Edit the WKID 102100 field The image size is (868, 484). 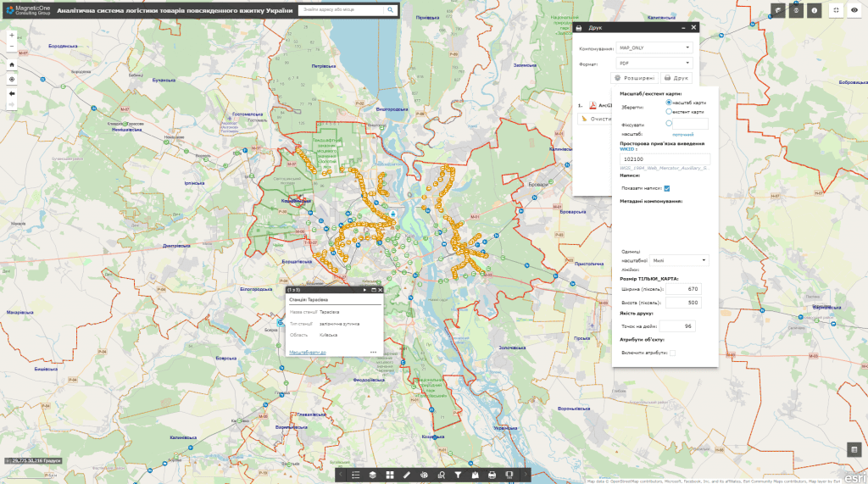click(x=665, y=159)
